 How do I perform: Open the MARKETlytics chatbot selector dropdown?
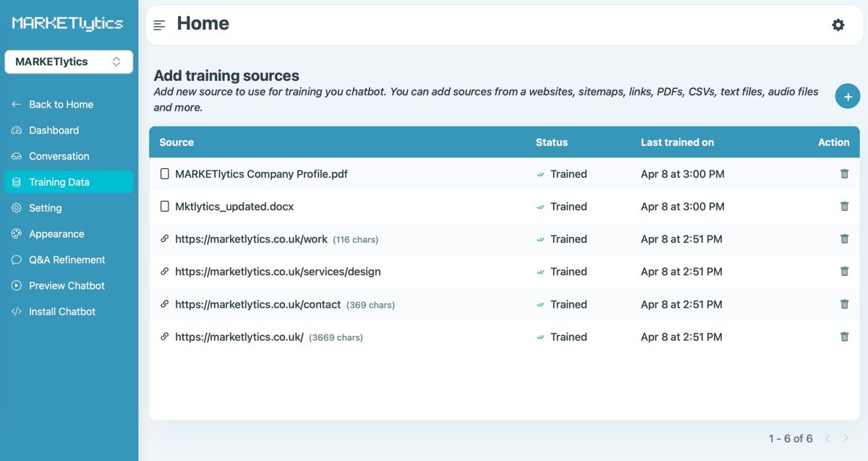(69, 62)
